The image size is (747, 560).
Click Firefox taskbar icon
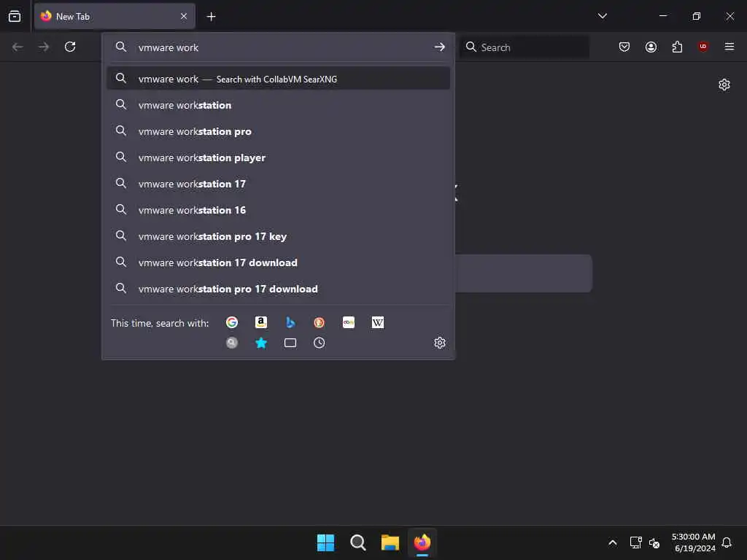(422, 542)
